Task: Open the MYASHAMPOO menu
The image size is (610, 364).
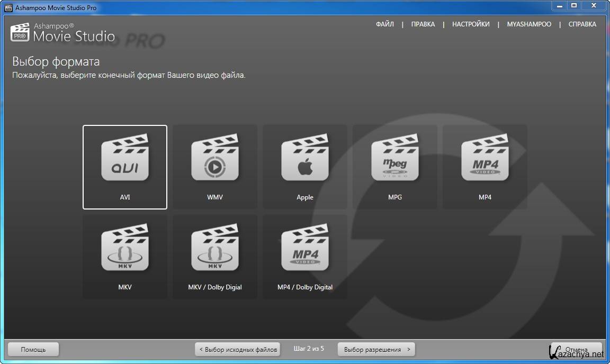Action: pos(529,24)
